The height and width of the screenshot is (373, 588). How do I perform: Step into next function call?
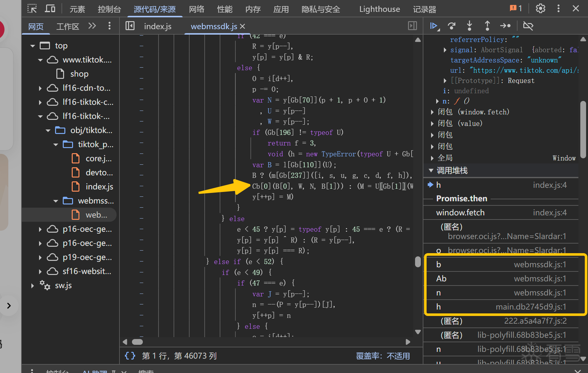[469, 26]
